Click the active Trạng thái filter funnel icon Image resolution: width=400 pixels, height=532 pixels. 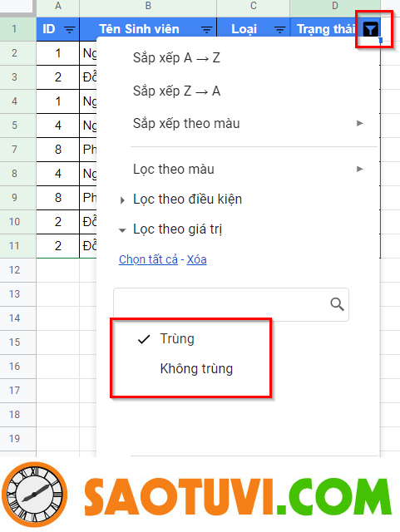(370, 30)
